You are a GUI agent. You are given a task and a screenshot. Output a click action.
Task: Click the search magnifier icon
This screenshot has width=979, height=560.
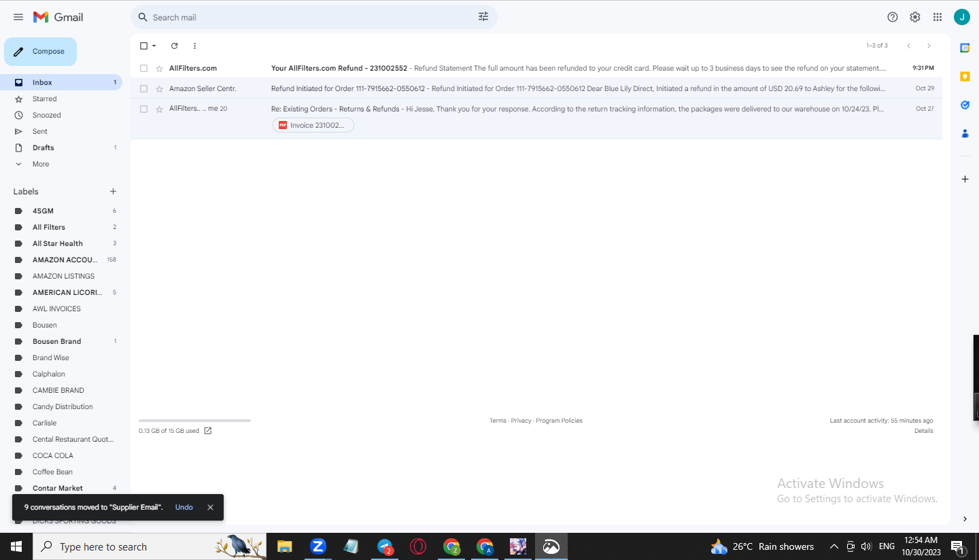[x=143, y=17]
